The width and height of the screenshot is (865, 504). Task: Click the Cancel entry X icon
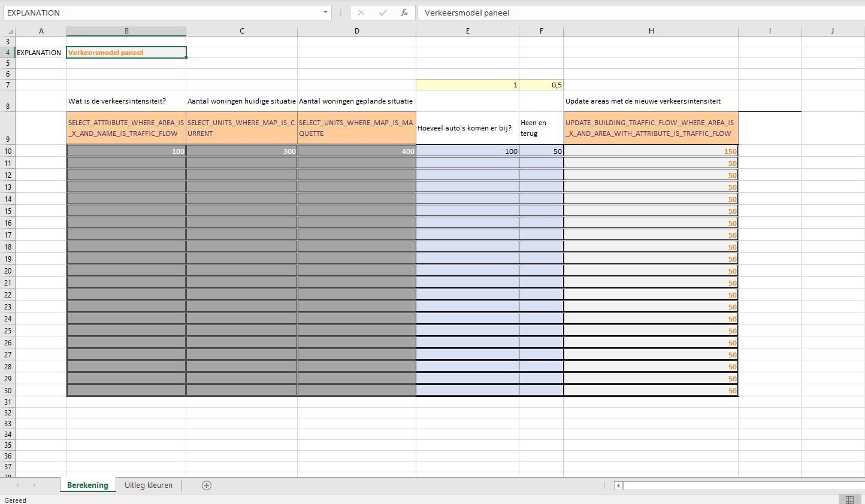361,13
